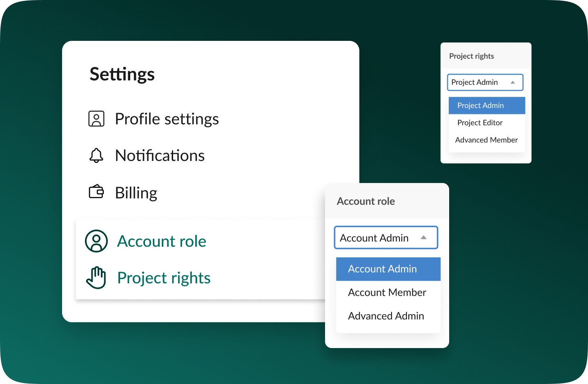The height and width of the screenshot is (384, 588).
Task: Click the Billing wallet icon
Action: click(96, 192)
